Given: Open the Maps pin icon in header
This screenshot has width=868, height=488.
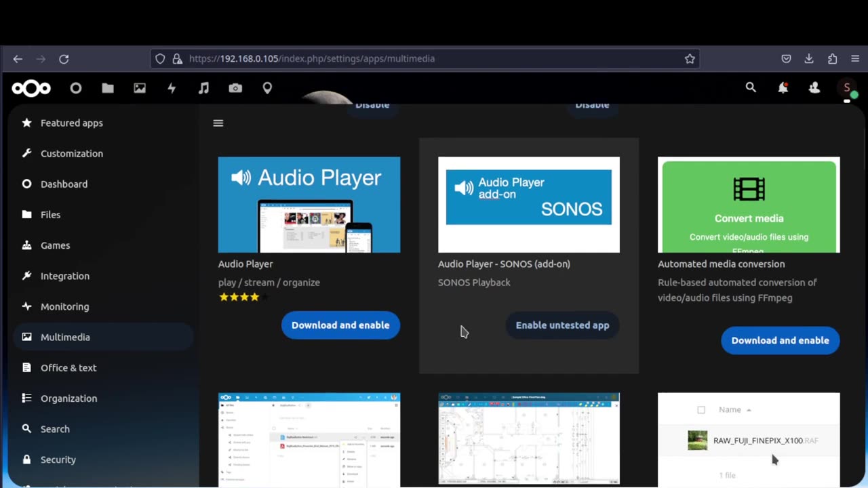Looking at the screenshot, I should coord(267,88).
